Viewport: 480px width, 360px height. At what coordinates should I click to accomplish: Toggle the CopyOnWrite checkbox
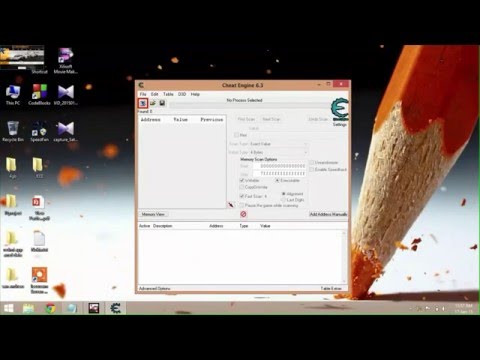[x=242, y=187]
